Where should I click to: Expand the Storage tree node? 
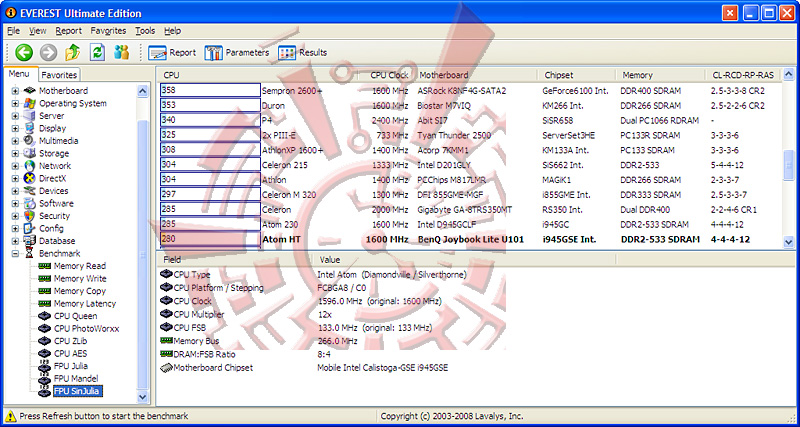click(15, 154)
